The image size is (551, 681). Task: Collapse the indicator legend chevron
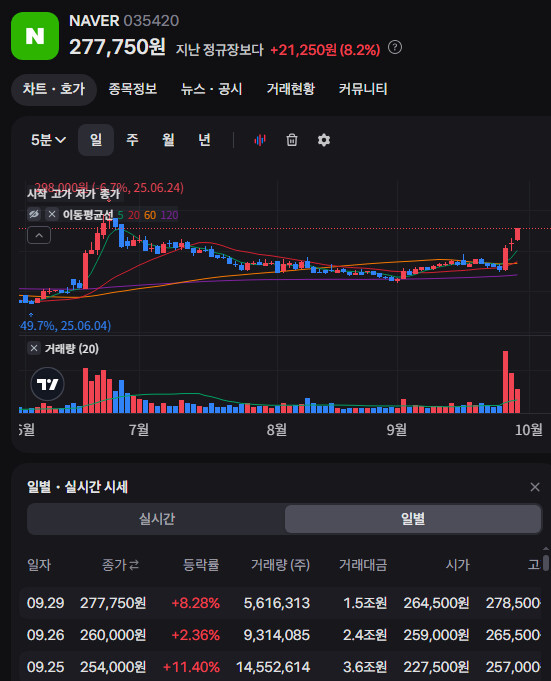39,235
